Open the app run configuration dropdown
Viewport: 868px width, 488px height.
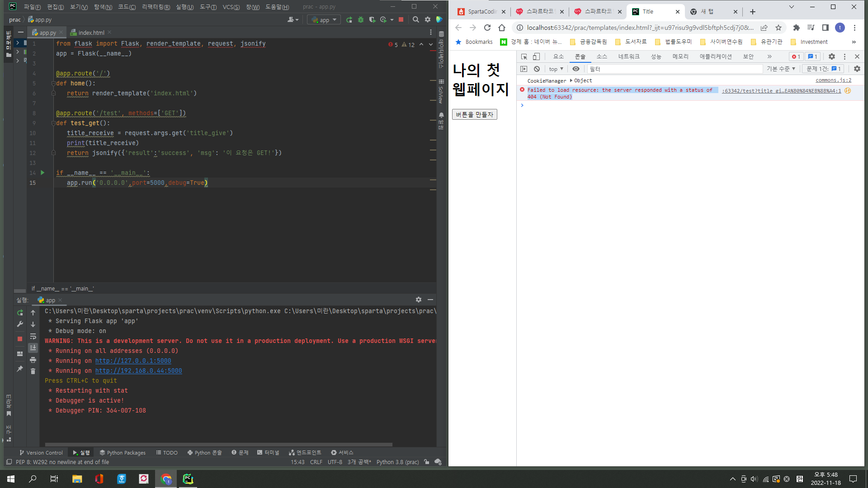click(324, 20)
